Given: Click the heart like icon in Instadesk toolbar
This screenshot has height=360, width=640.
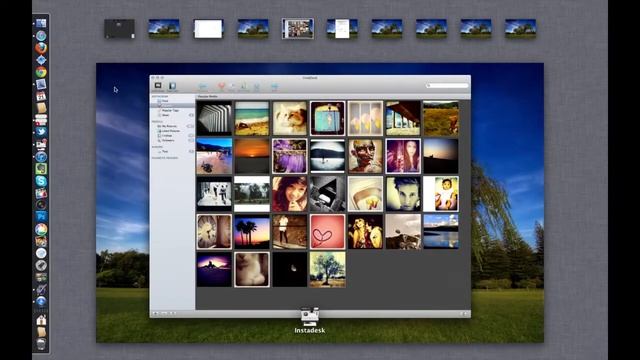Looking at the screenshot, I should 221,86.
